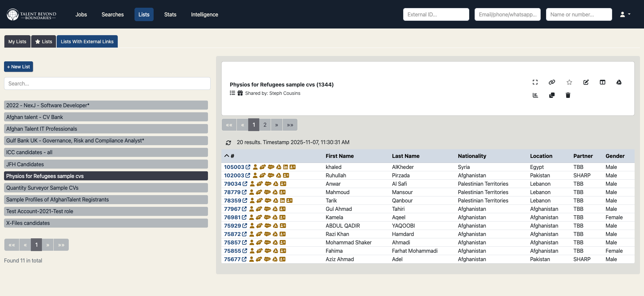Focus the Name or number search field
Image resolution: width=644 pixels, height=296 pixels.
tap(579, 14)
